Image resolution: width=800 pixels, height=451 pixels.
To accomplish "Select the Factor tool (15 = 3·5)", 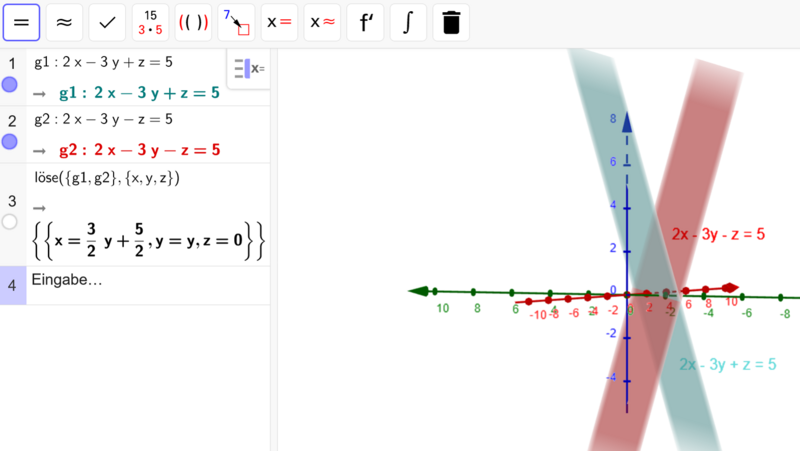I will pyautogui.click(x=150, y=22).
